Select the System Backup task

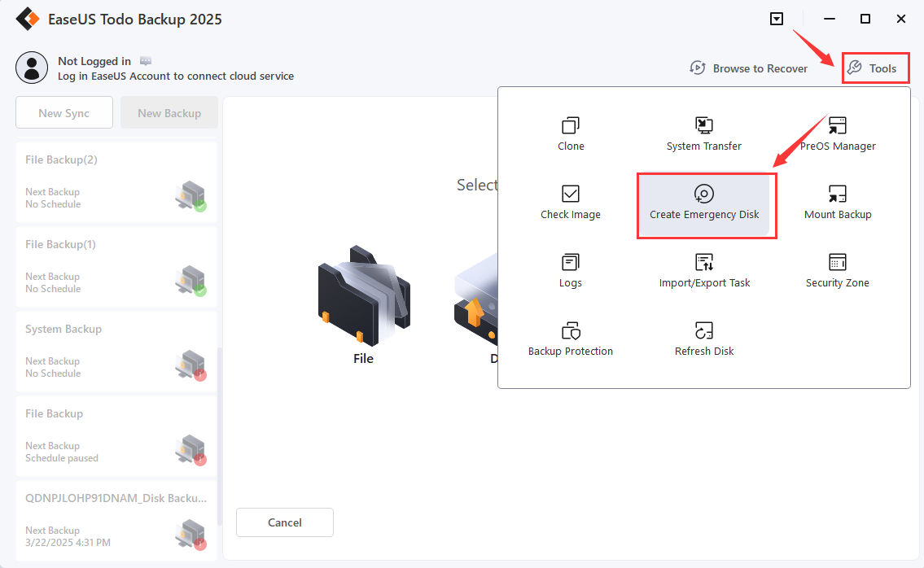point(116,352)
